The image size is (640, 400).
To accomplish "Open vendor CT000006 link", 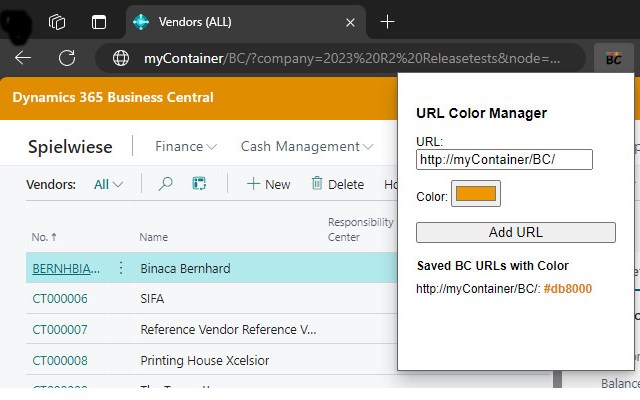I will coord(60,298).
